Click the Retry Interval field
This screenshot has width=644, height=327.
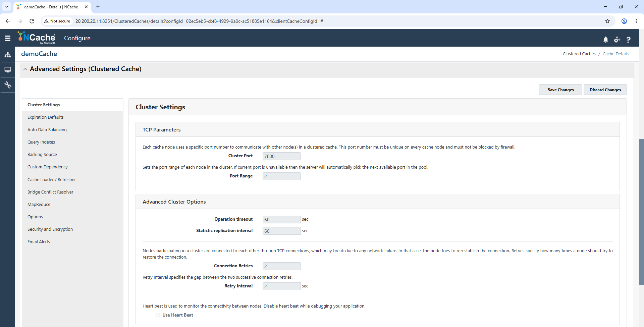pyautogui.click(x=281, y=286)
